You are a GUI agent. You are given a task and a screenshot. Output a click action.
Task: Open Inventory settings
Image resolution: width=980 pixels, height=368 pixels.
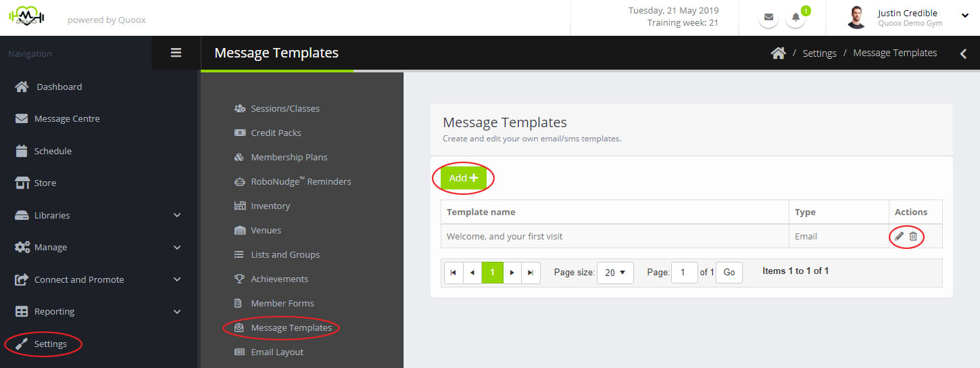pyautogui.click(x=270, y=206)
